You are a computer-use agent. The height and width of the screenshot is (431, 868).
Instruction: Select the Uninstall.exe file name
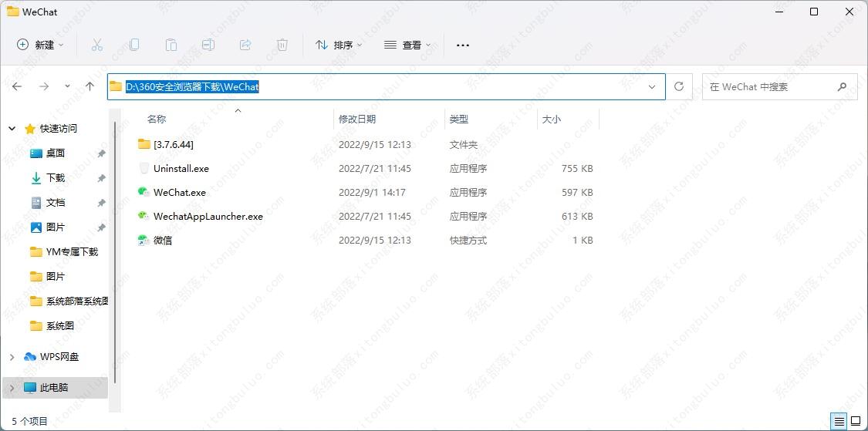tap(181, 168)
